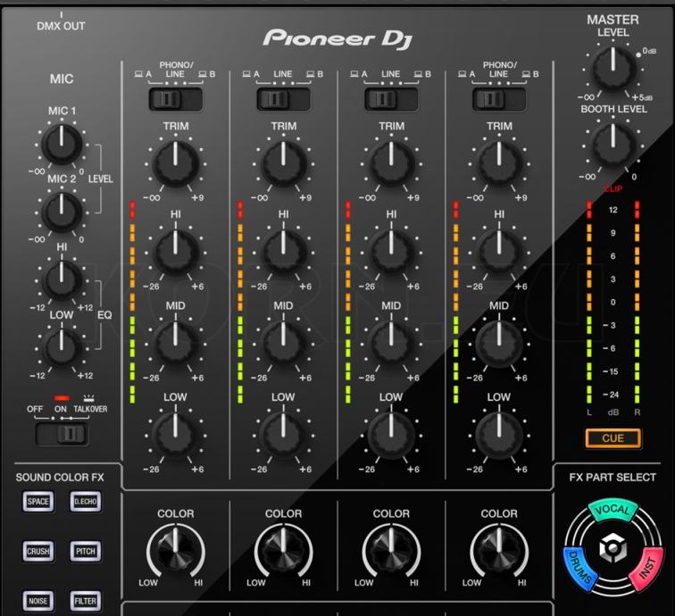Viewport: 675px width, 616px height.
Task: Click channel 2 TRIM knob
Action: pos(283,163)
